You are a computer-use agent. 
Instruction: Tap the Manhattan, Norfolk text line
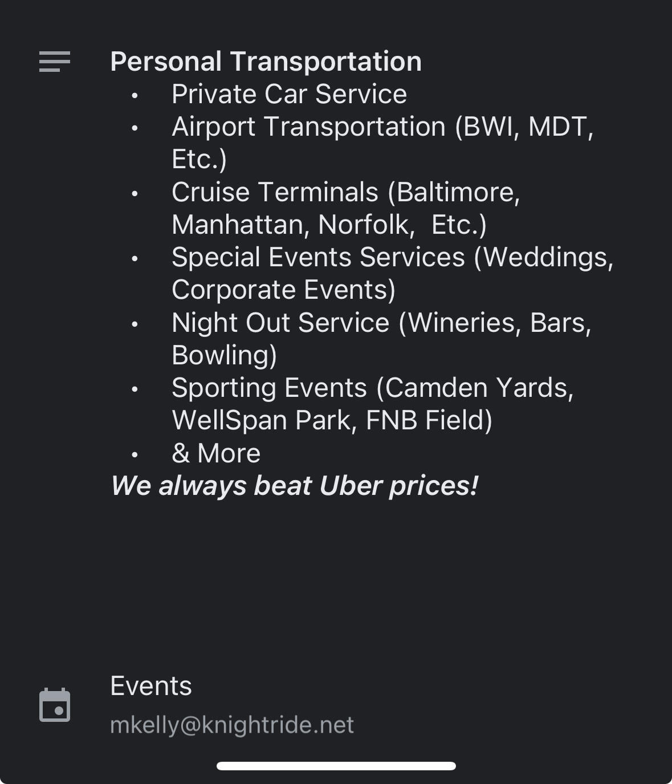[x=329, y=225]
